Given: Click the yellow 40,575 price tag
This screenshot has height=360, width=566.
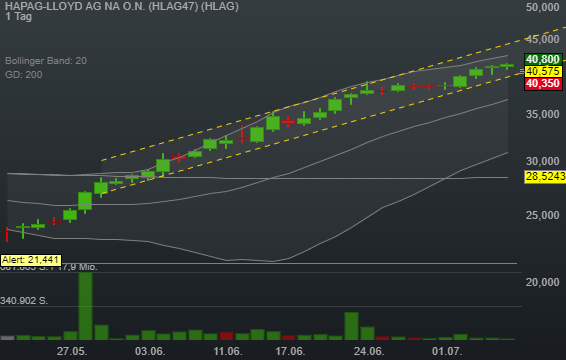Looking at the screenshot, I should (543, 71).
